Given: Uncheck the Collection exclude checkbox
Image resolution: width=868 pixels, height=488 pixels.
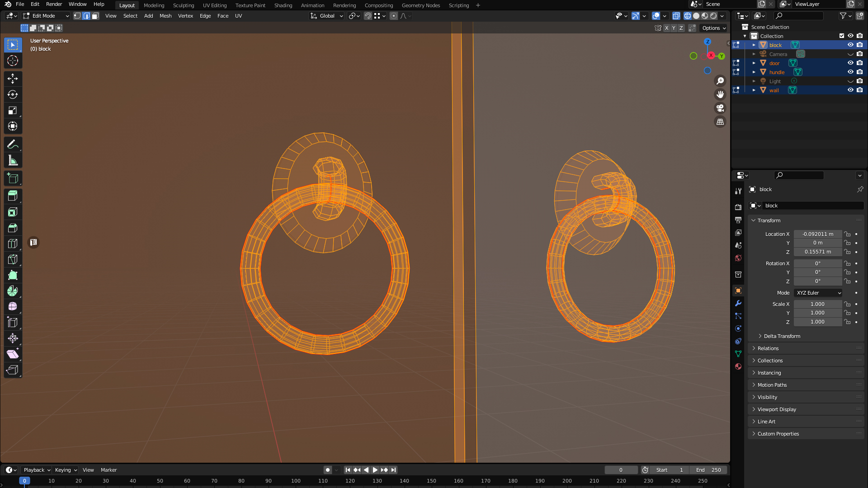Looking at the screenshot, I should tap(841, 36).
